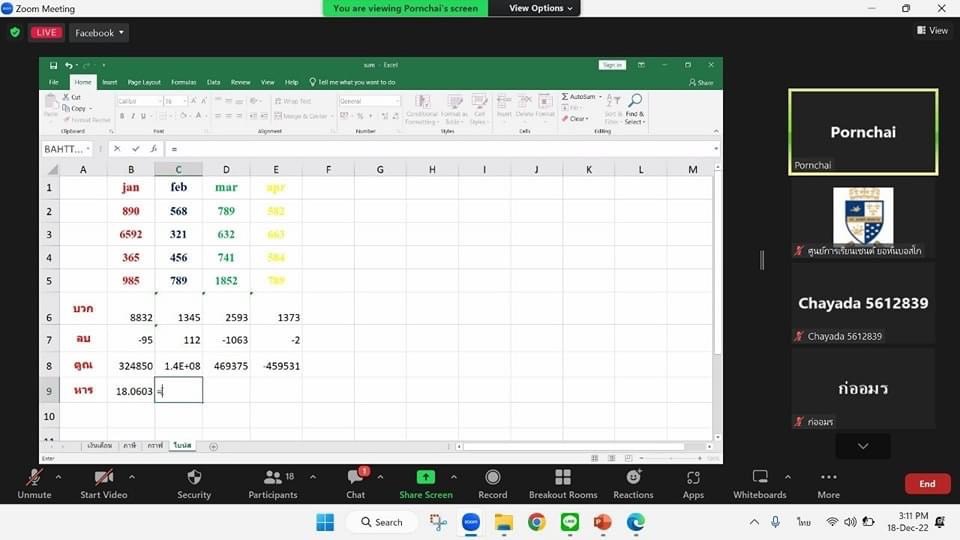Screen dimensions: 960x540
Task: Open the arrow next to Unmute
Action: coord(58,477)
